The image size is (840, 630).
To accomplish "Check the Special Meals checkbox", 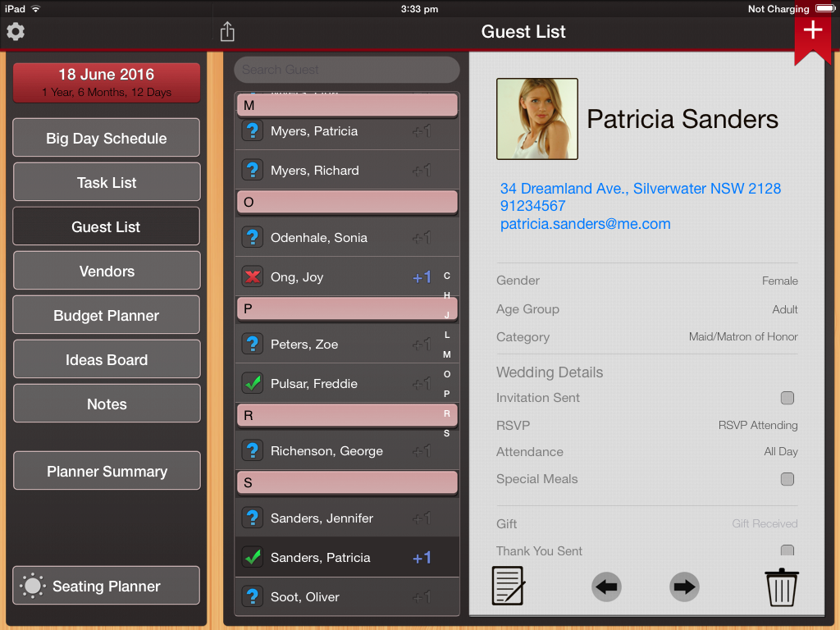I will point(787,479).
